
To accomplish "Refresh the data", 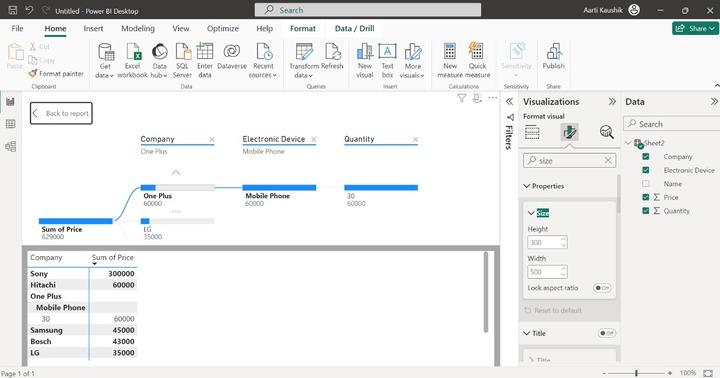I will [332, 57].
